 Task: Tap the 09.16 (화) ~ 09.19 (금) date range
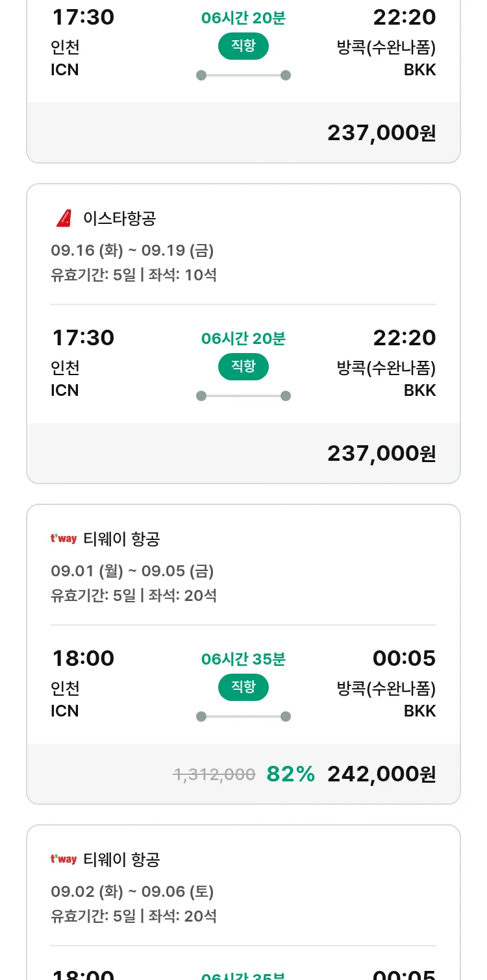tap(132, 251)
